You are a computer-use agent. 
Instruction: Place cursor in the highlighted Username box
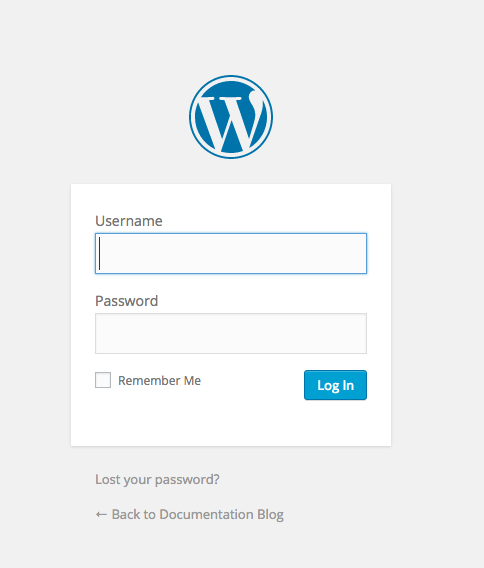231,253
